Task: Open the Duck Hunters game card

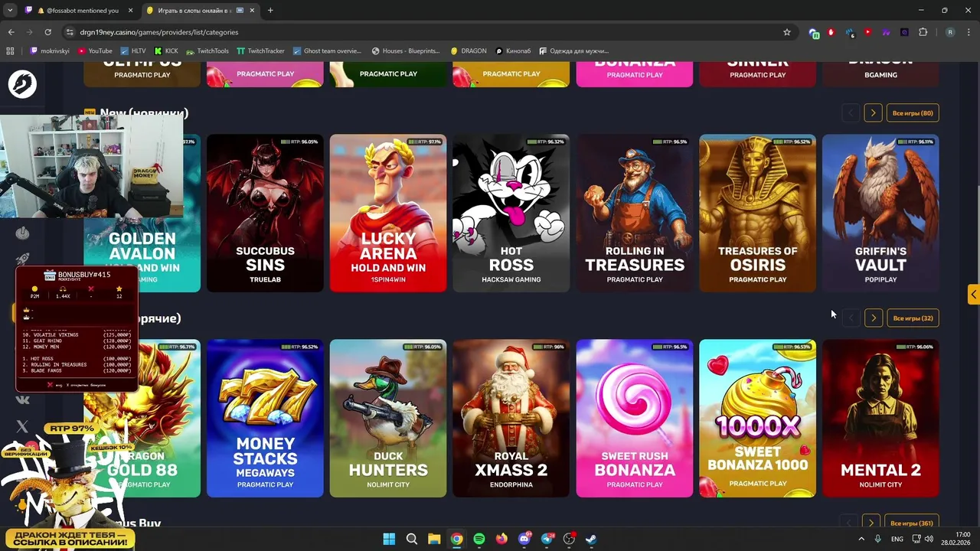Action: click(x=388, y=419)
